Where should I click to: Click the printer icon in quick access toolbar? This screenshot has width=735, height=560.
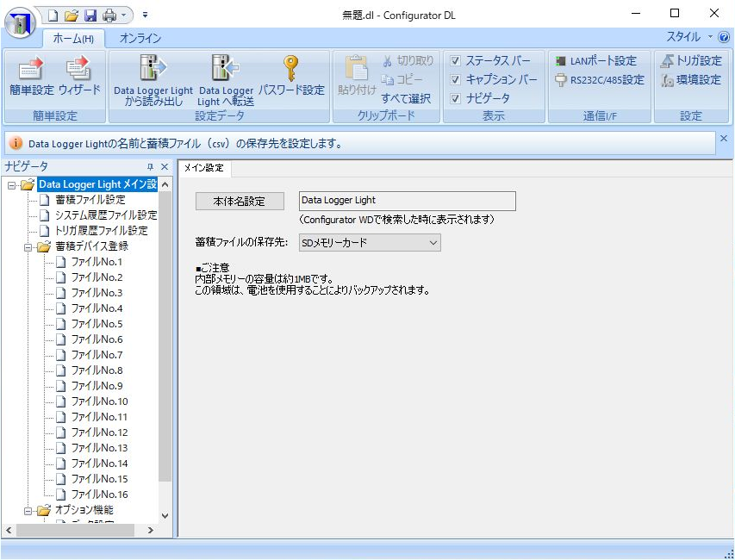click(109, 16)
